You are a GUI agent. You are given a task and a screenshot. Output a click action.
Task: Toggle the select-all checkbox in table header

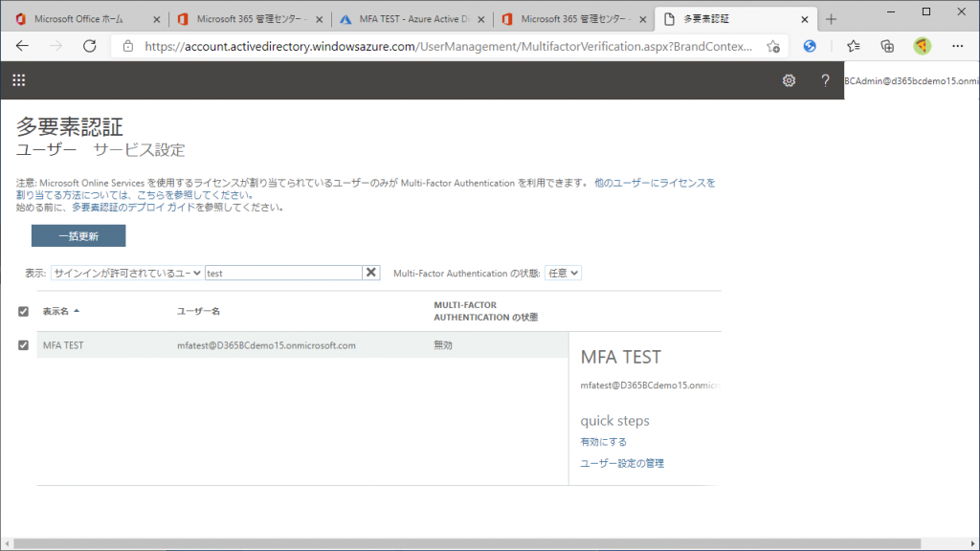pos(23,311)
